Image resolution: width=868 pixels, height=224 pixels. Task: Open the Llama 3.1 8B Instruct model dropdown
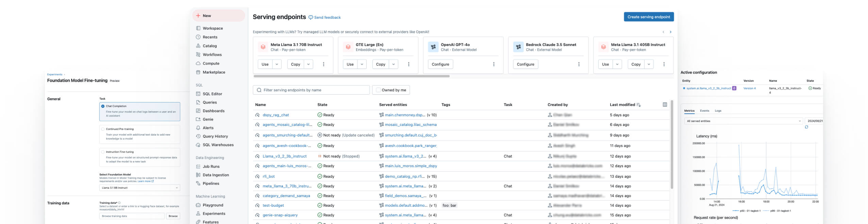pyautogui.click(x=139, y=188)
